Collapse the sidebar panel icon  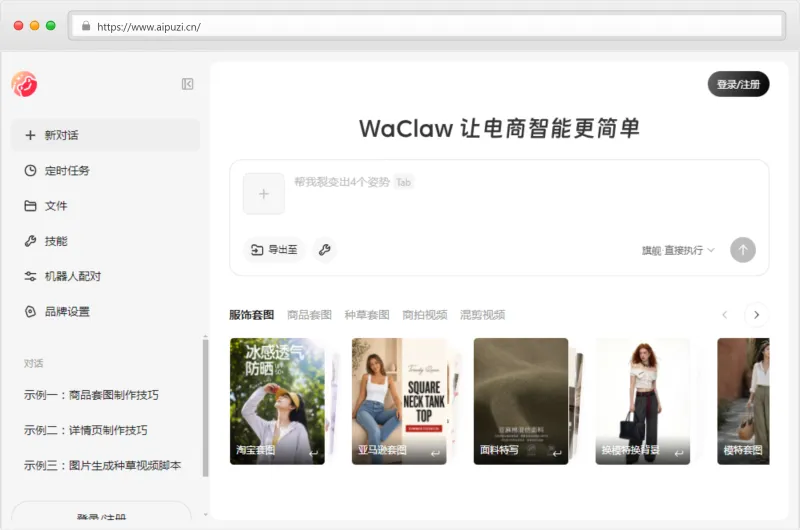pyautogui.click(x=187, y=84)
